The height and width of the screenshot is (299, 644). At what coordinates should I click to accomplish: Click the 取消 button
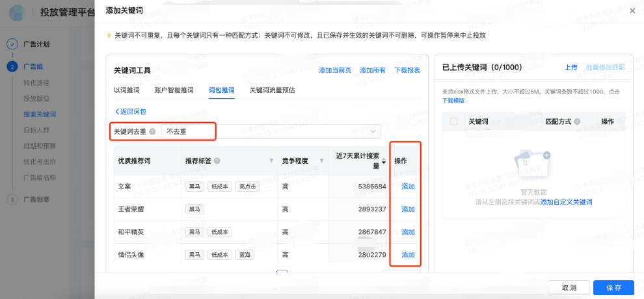point(569,287)
